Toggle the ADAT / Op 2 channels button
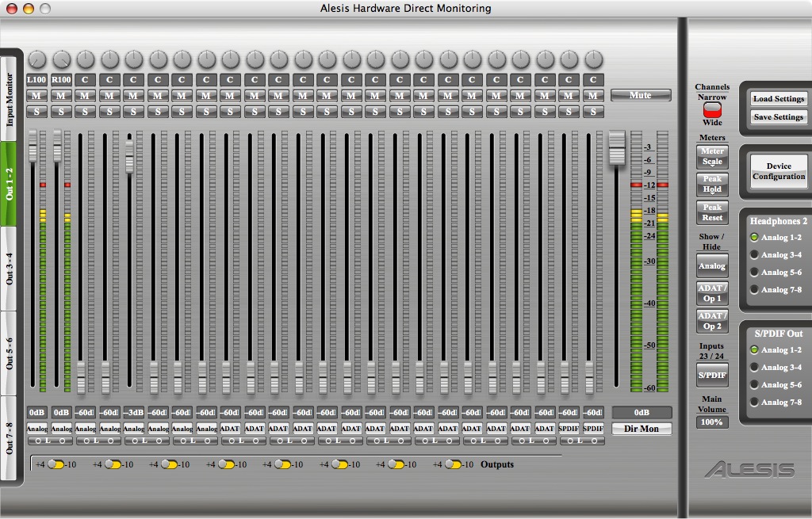 coord(712,321)
